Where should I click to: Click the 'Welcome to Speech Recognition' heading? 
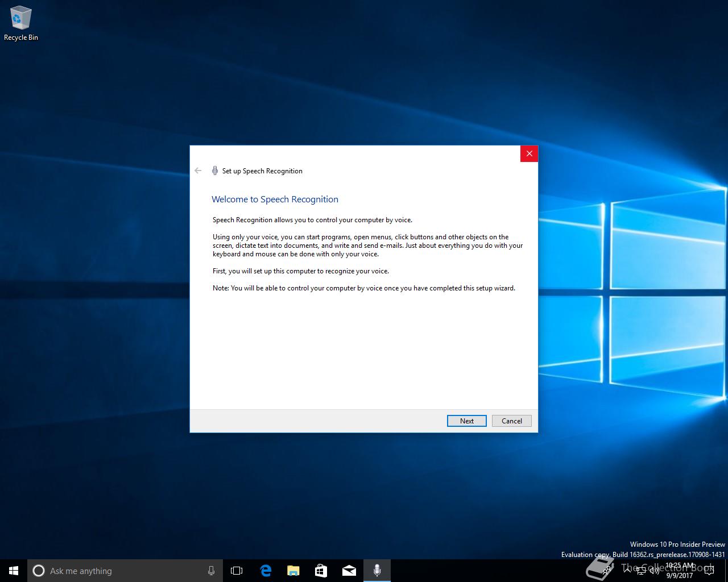pyautogui.click(x=275, y=199)
